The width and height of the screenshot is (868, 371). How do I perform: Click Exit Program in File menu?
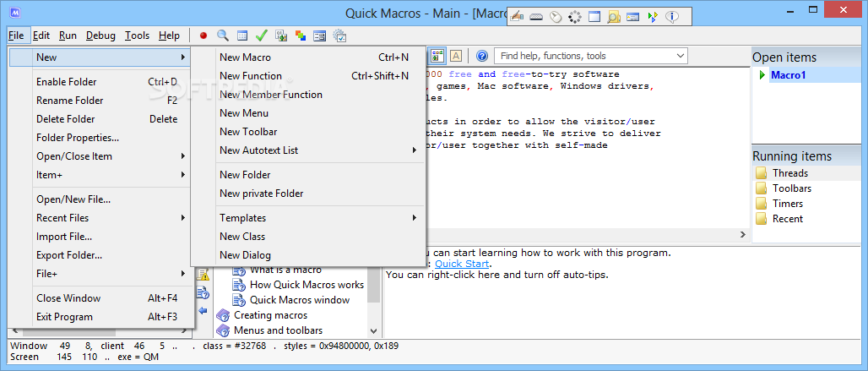click(x=100, y=317)
